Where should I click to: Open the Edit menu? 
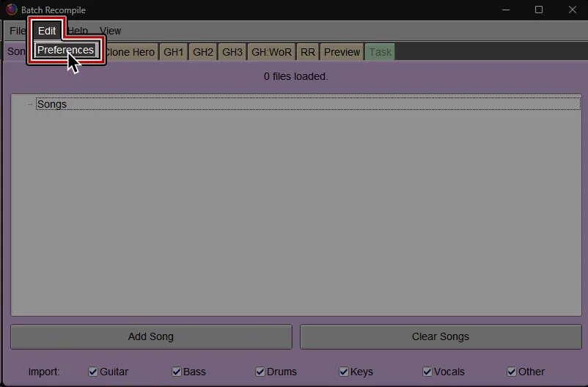47,31
